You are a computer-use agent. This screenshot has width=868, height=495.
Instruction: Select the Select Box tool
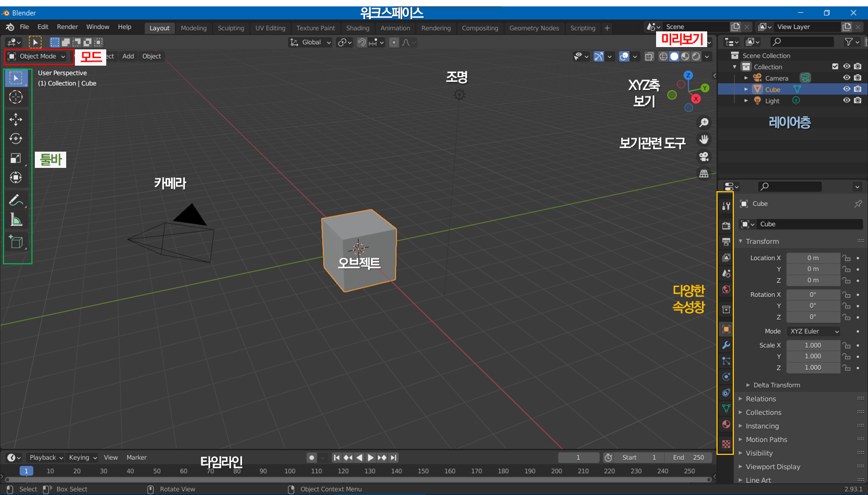(x=16, y=78)
